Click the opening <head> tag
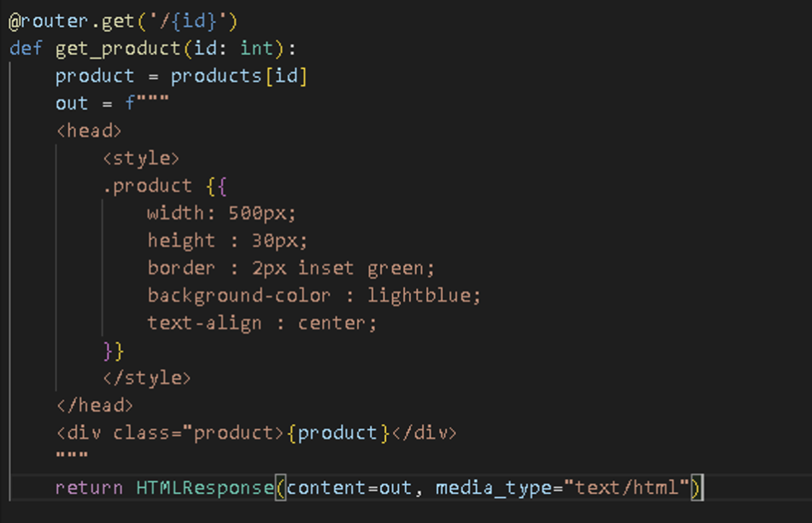This screenshot has height=523, width=812. click(x=88, y=131)
